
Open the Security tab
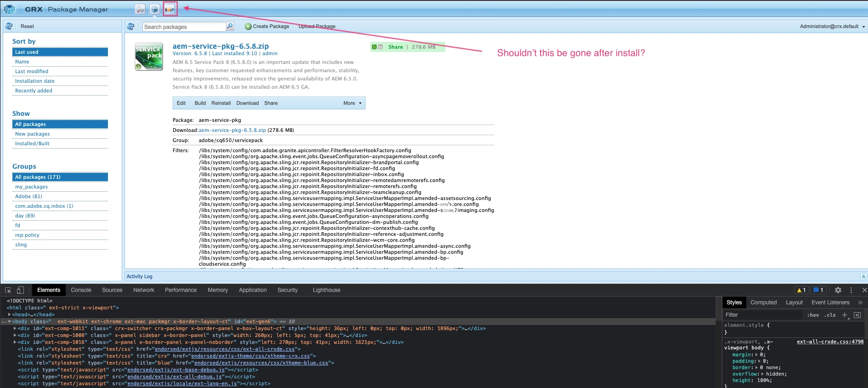click(x=287, y=290)
